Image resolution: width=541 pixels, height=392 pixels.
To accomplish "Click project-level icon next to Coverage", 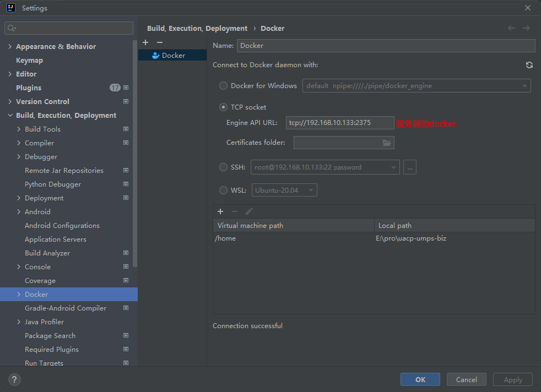I will (x=126, y=281).
